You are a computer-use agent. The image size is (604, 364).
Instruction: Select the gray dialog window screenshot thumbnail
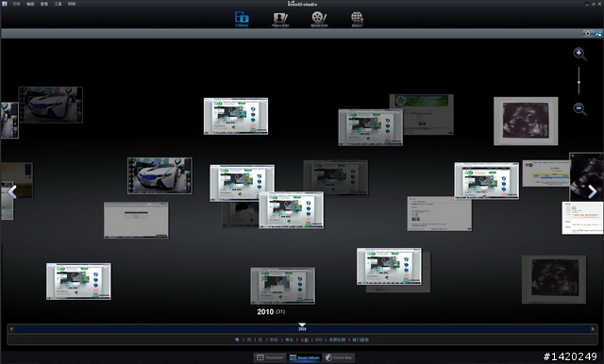136,220
